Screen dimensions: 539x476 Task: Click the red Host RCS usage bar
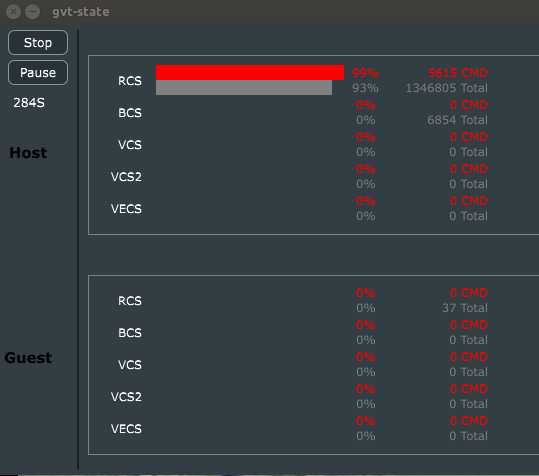click(x=250, y=73)
